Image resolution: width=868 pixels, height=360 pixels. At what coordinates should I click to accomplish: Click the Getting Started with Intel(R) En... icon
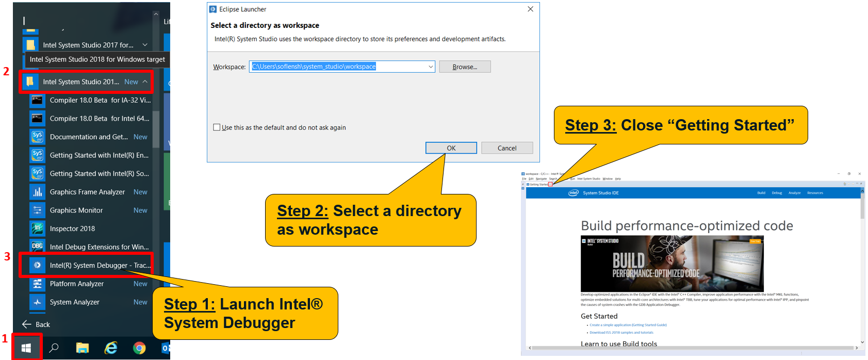37,155
